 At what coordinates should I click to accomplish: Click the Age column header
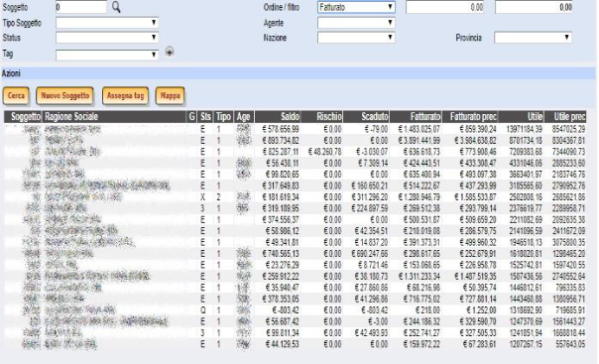click(243, 117)
